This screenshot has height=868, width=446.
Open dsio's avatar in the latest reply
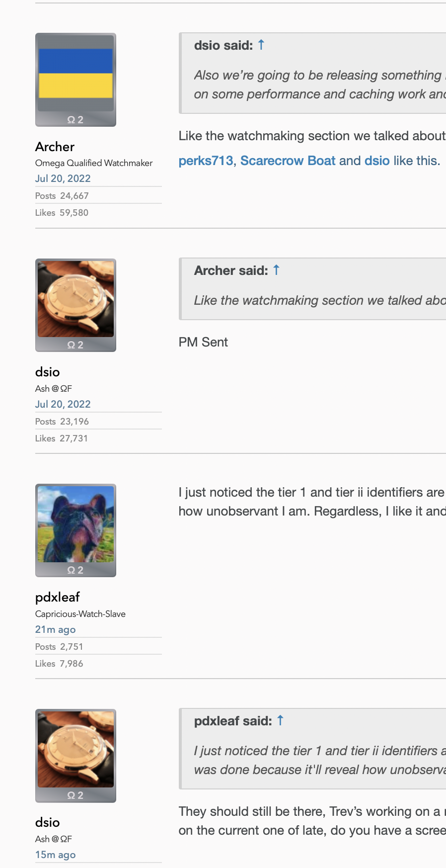(x=75, y=750)
